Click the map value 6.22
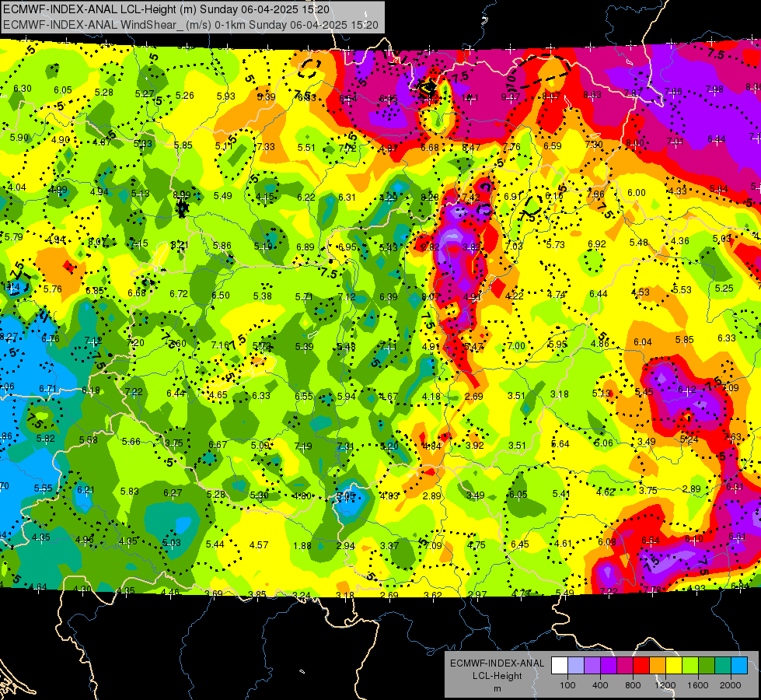The image size is (761, 700). tap(306, 198)
